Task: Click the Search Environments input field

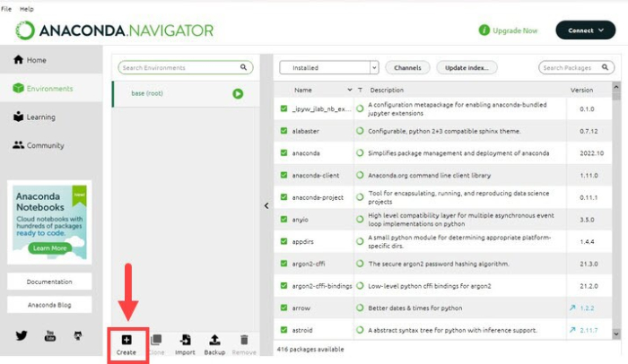Action: (x=186, y=67)
